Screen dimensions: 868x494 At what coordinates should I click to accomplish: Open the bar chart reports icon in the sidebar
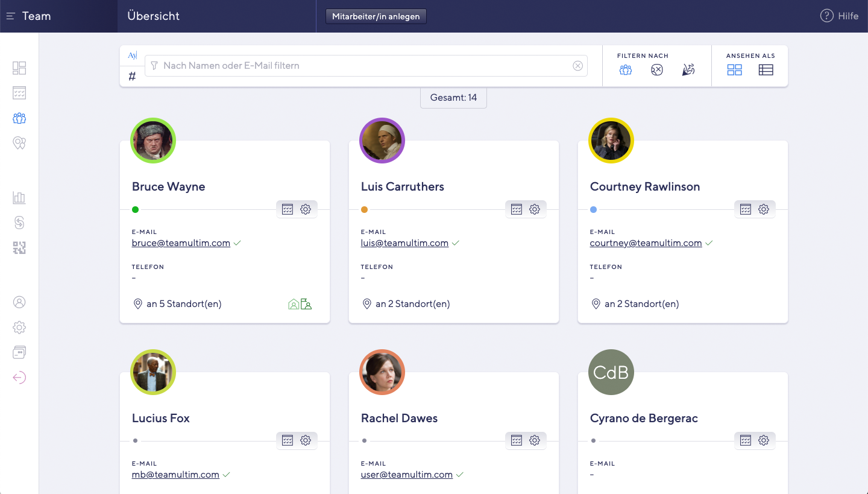coord(19,198)
